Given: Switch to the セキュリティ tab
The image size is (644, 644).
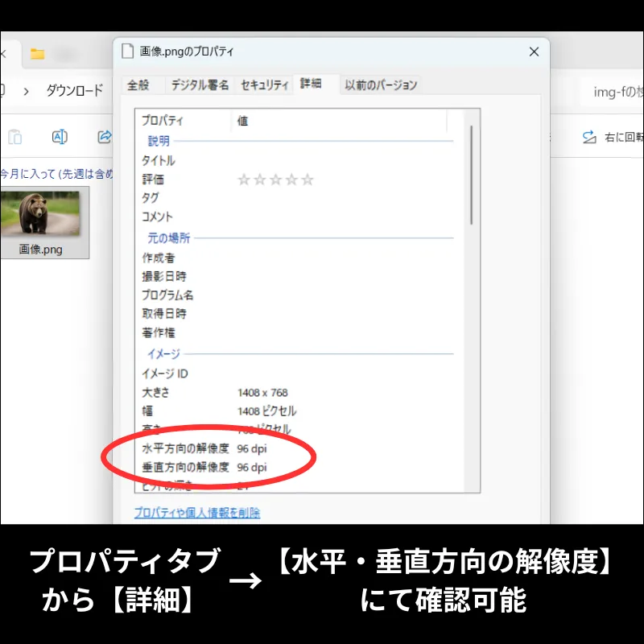Looking at the screenshot, I should click(264, 85).
